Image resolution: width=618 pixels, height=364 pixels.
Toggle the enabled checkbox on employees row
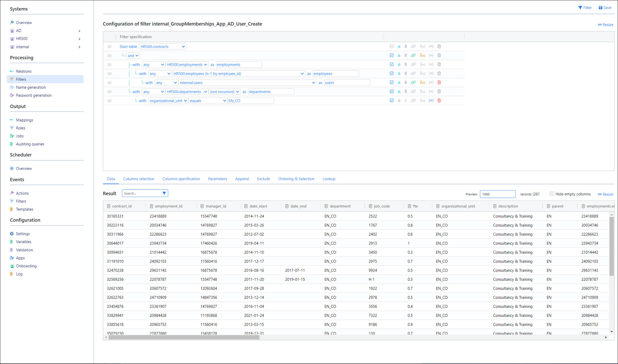coord(391,74)
